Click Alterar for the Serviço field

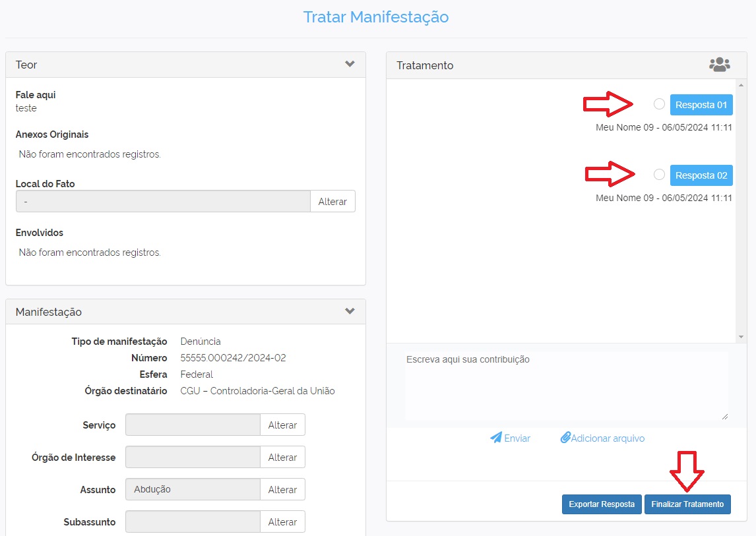282,425
